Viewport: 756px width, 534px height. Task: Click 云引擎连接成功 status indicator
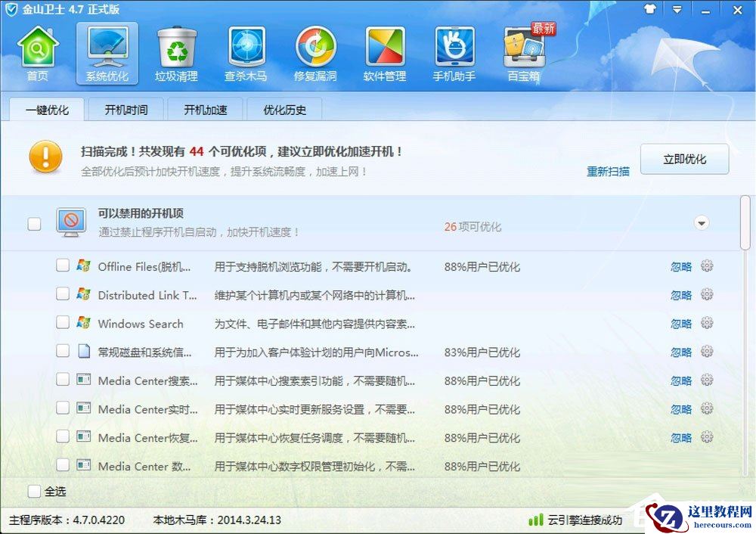(576, 520)
